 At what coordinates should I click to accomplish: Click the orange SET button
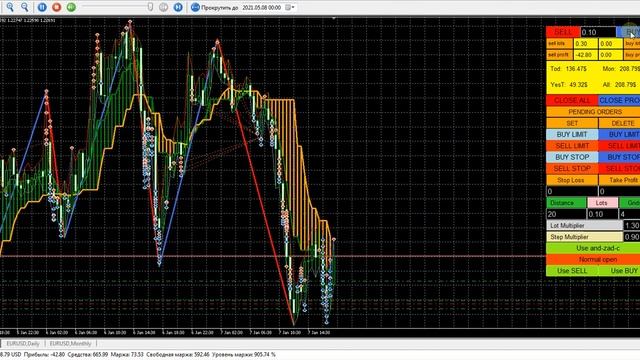[x=572, y=123]
